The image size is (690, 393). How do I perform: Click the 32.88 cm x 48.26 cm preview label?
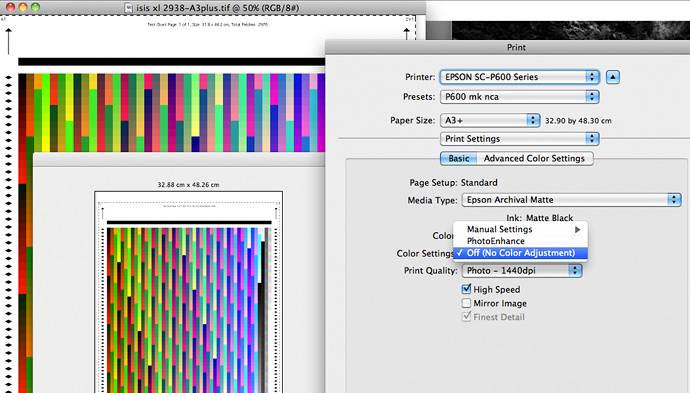(188, 185)
